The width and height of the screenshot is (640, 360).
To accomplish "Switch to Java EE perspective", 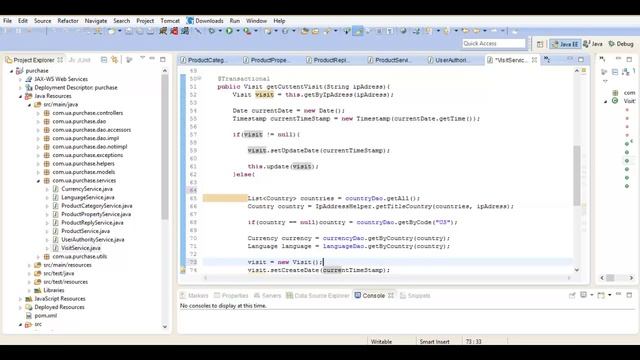I will (x=565, y=44).
